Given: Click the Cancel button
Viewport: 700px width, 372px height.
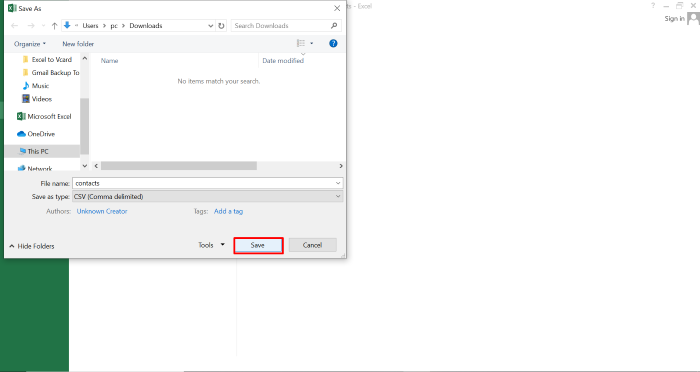Looking at the screenshot, I should [312, 245].
